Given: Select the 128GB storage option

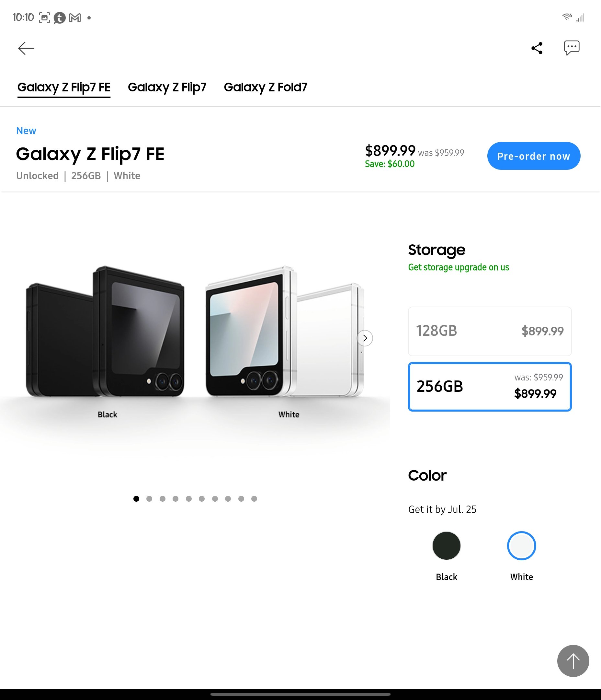Looking at the screenshot, I should click(490, 331).
